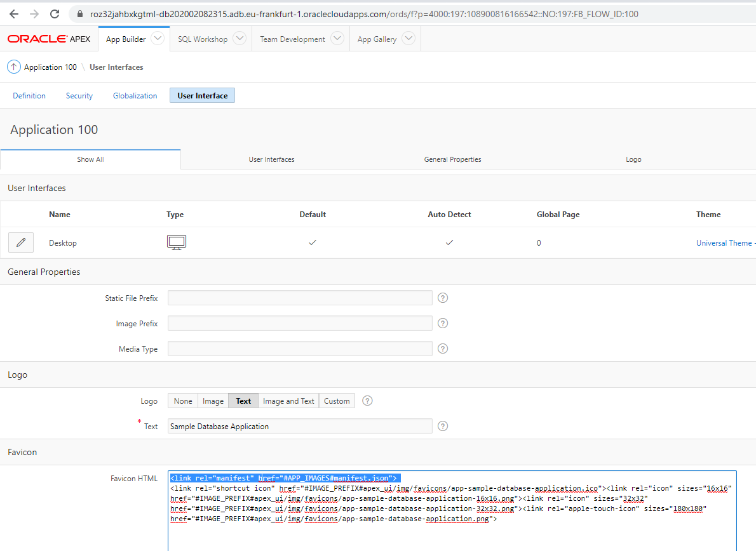Open the Team Development menu tab
756x551 pixels.
click(292, 39)
